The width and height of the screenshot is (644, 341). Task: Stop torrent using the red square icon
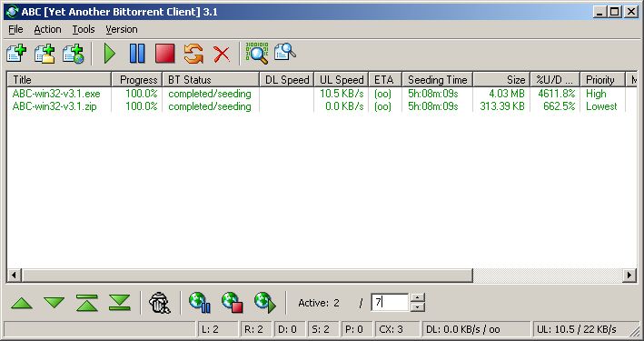click(165, 54)
